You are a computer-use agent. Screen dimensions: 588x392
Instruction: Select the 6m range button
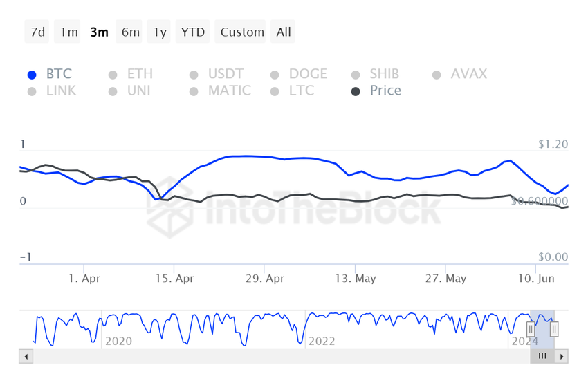tap(130, 32)
